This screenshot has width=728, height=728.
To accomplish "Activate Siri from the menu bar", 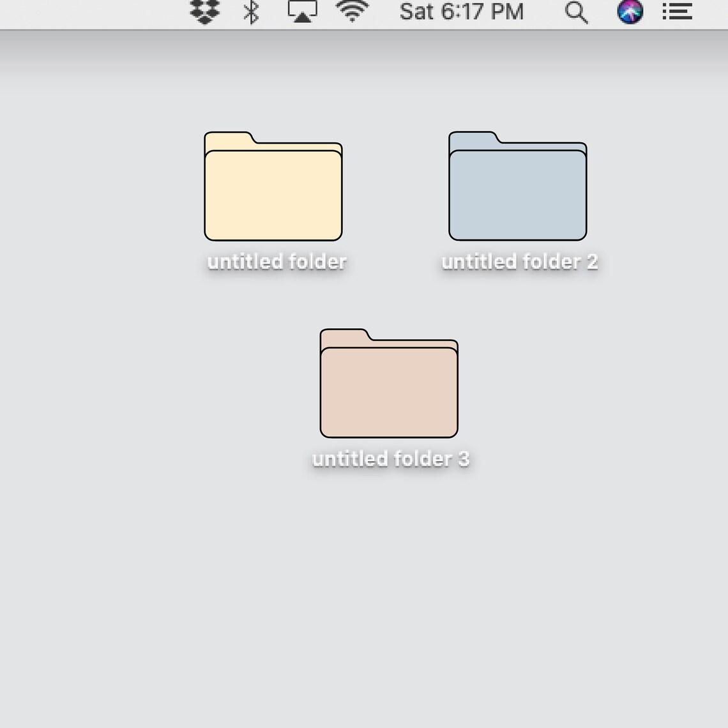I will [630, 11].
